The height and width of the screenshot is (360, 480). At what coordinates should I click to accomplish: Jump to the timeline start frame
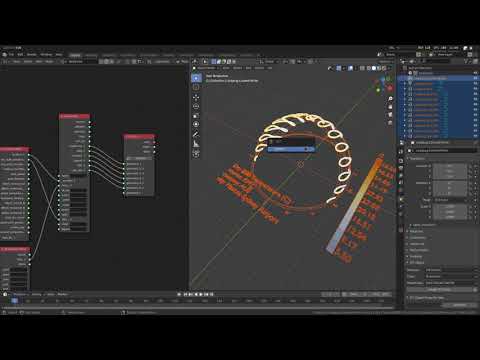pyautogui.click(x=185, y=294)
